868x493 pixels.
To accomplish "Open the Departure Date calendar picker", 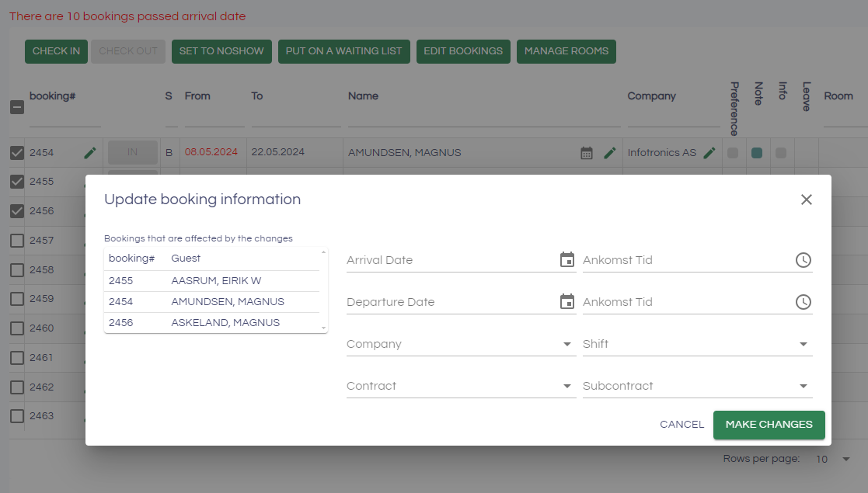I will coord(567,302).
